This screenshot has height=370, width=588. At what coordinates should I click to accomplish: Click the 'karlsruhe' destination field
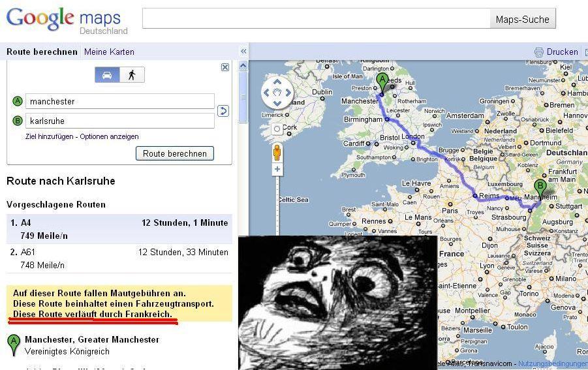119,121
